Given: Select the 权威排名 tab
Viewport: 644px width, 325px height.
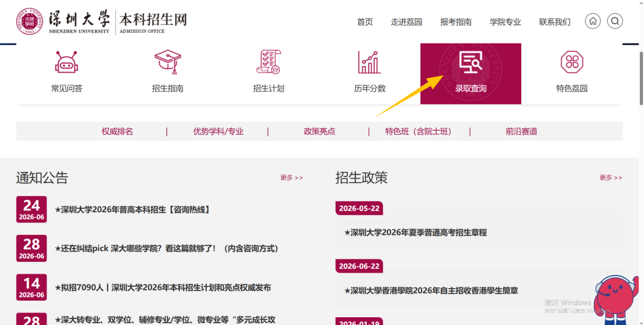Looking at the screenshot, I should (x=117, y=131).
